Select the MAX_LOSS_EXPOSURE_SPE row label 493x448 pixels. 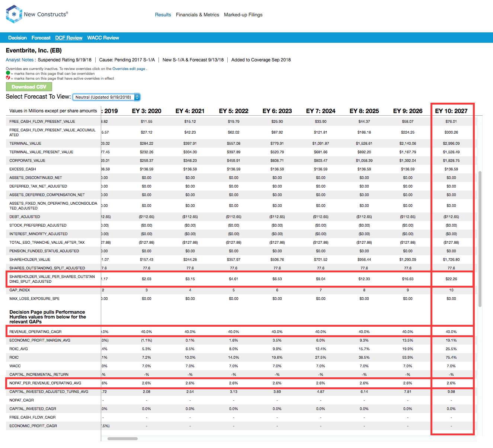coord(35,299)
